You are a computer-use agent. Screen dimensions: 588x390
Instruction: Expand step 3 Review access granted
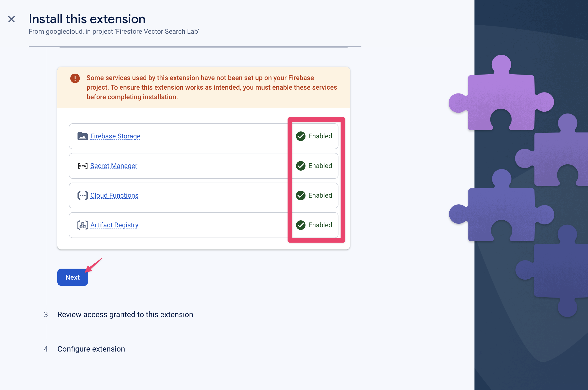pos(125,314)
